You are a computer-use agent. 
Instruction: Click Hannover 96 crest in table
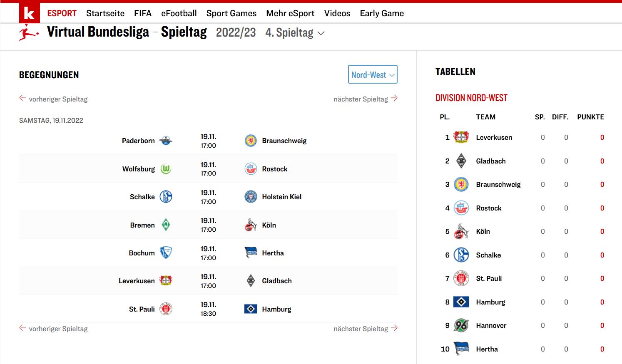(x=461, y=325)
